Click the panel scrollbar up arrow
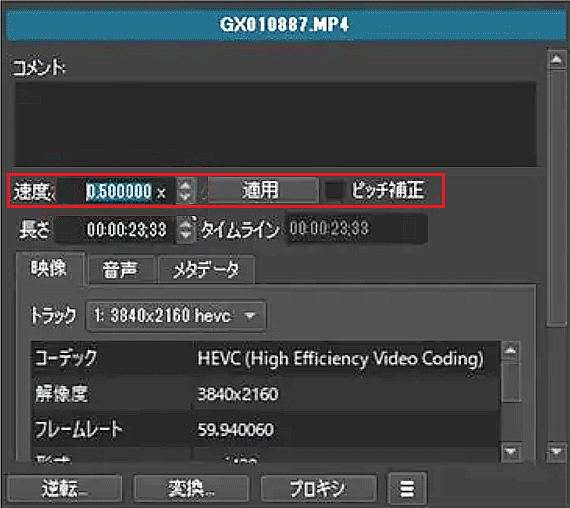 tap(556, 60)
